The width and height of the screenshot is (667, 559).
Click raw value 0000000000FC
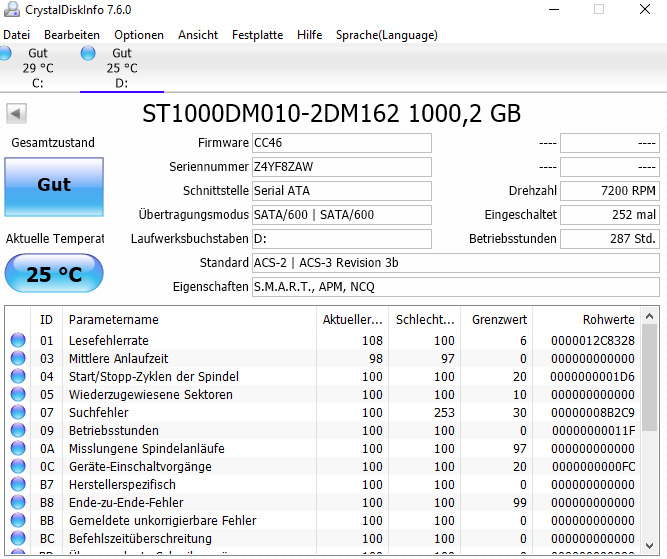594,466
